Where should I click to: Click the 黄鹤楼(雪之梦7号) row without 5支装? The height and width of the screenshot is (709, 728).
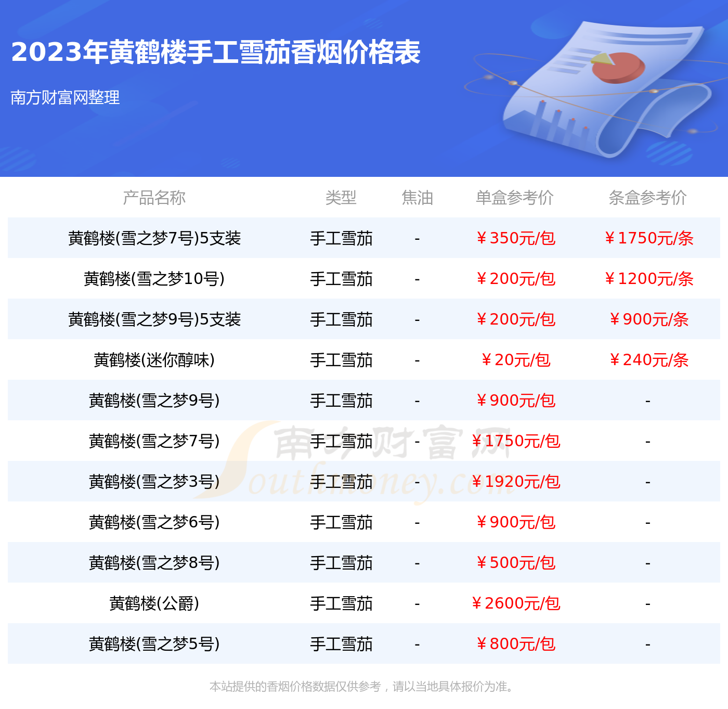click(364, 441)
